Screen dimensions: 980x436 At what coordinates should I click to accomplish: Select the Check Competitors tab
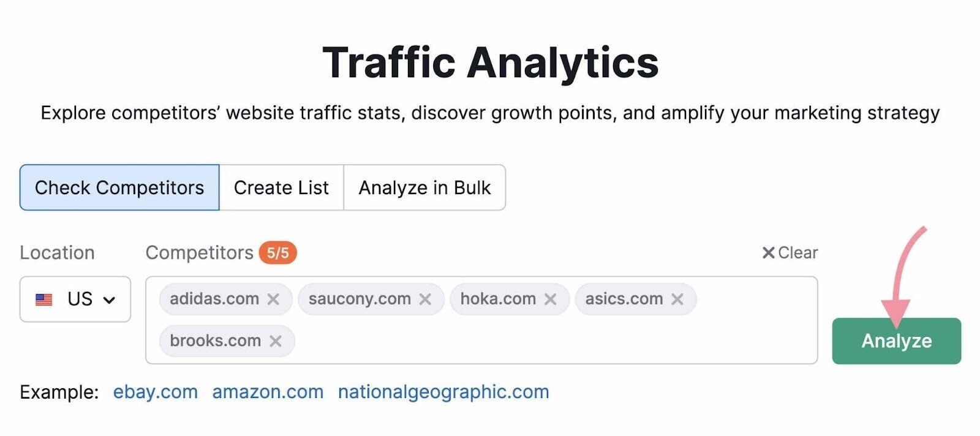pyautogui.click(x=119, y=187)
